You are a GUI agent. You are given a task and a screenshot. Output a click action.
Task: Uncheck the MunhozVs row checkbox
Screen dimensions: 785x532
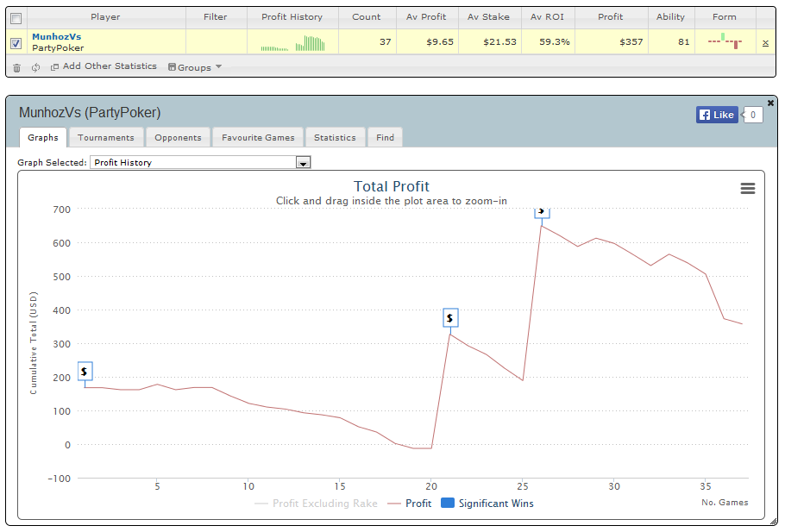pos(16,43)
